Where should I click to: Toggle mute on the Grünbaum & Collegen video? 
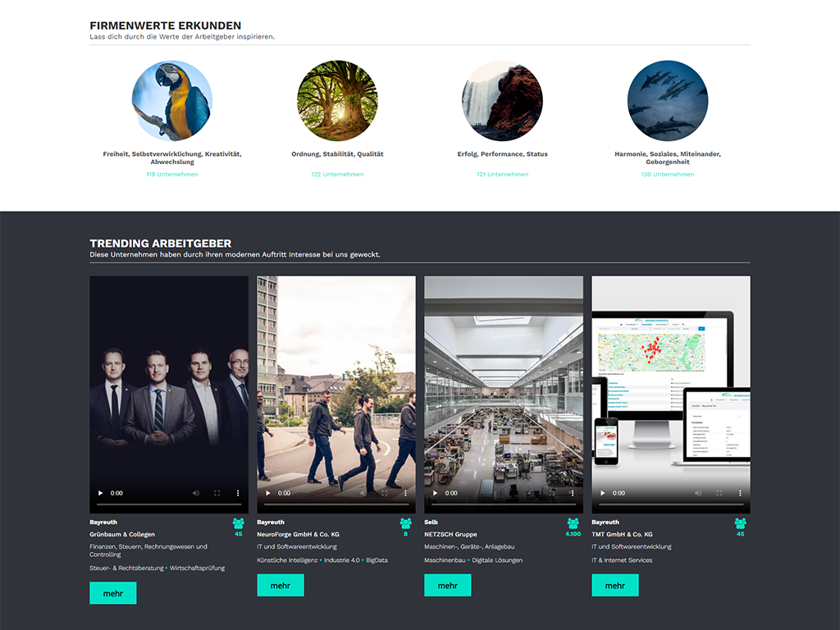tap(195, 493)
